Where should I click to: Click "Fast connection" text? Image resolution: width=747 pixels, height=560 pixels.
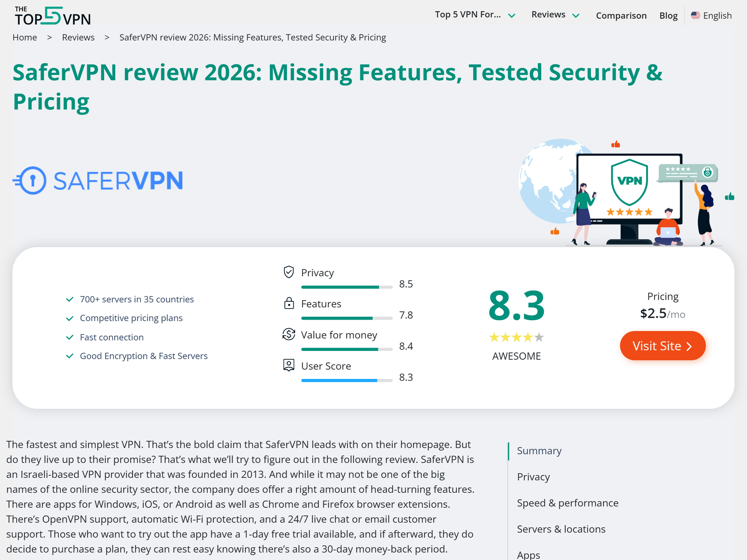tap(112, 337)
